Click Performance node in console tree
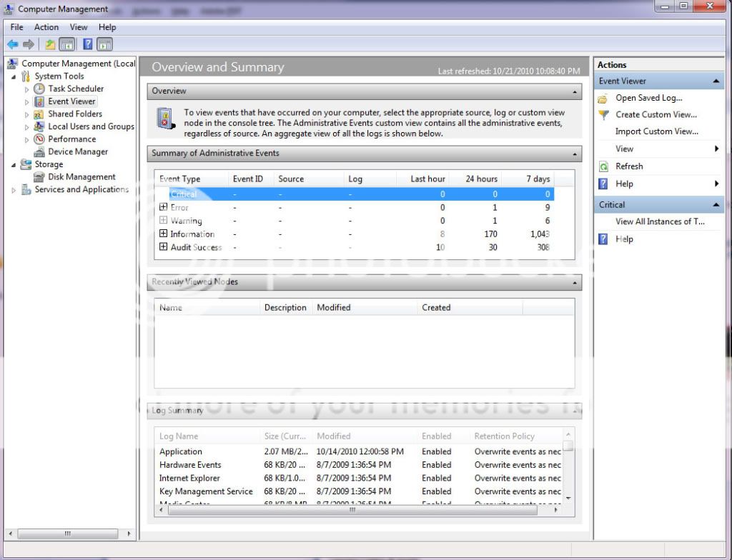Viewport: 732px width, 560px height. coord(71,139)
